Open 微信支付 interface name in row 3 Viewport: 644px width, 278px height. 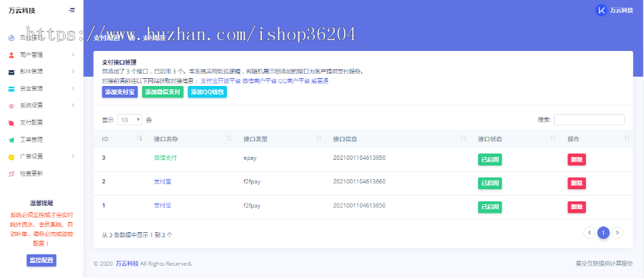(165, 158)
